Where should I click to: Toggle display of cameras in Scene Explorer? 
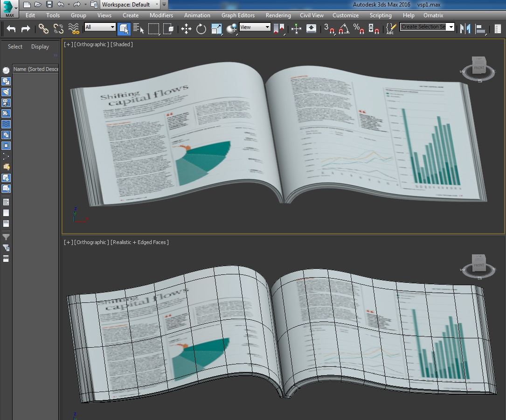point(6,103)
